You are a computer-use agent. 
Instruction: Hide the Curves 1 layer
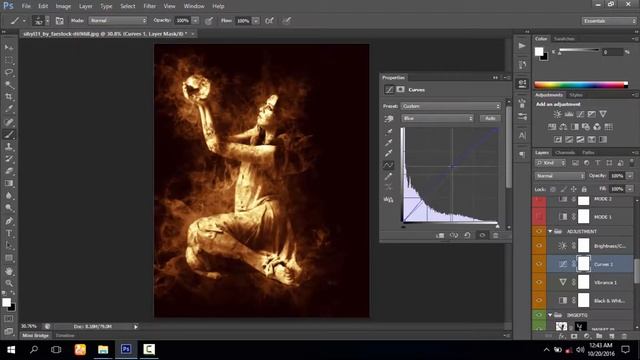[539, 264]
